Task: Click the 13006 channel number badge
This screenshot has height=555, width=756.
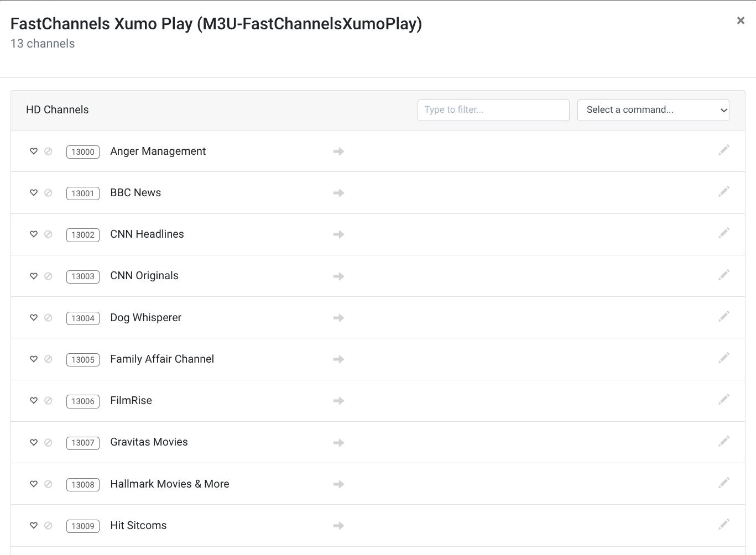Action: pos(83,401)
